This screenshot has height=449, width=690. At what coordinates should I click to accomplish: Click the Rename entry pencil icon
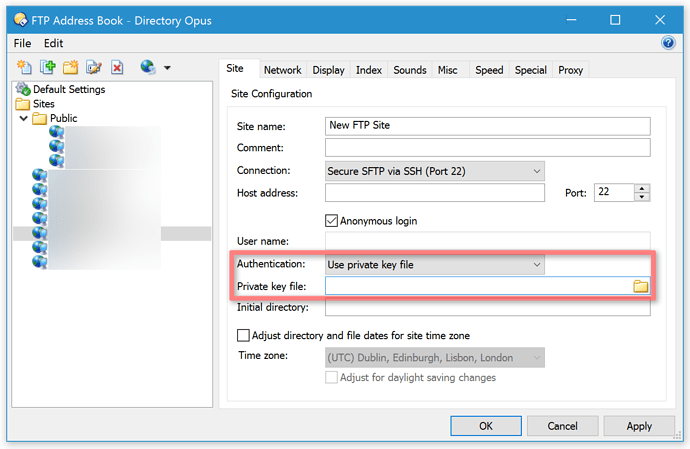[94, 67]
